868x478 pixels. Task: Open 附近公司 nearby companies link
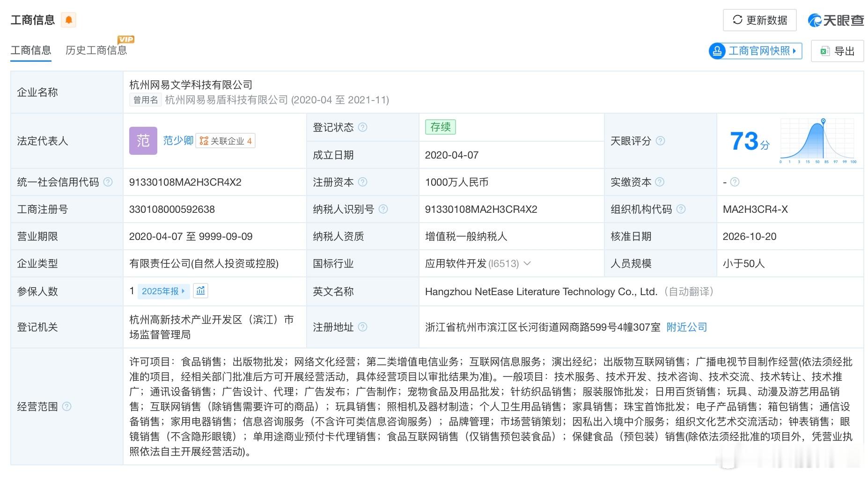(x=686, y=327)
